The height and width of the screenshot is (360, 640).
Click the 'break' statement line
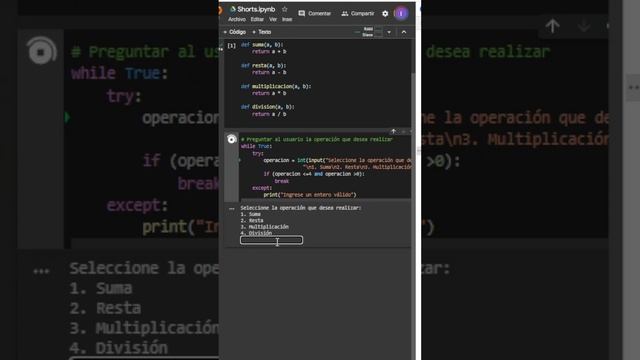coord(282,181)
